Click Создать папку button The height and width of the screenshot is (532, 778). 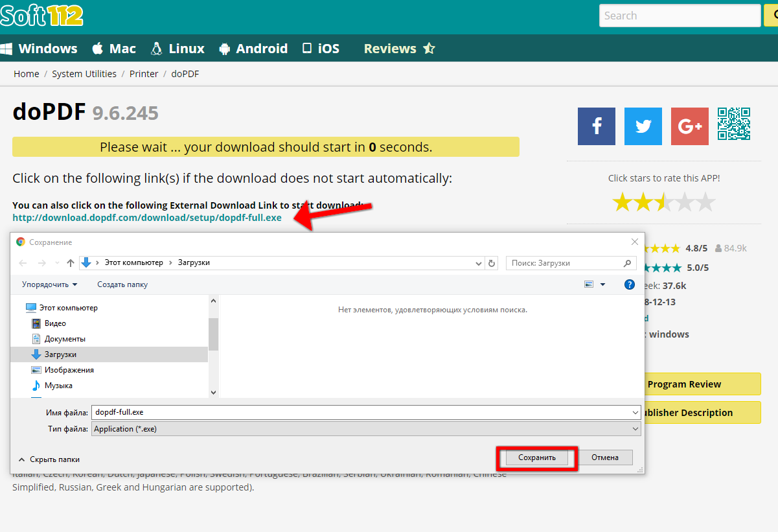pos(122,284)
